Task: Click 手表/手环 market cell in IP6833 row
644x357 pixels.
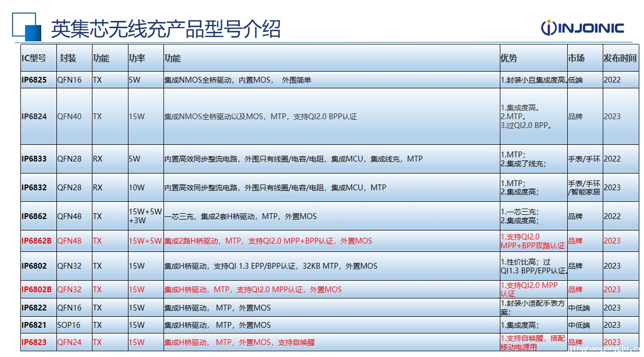Action: click(x=584, y=159)
